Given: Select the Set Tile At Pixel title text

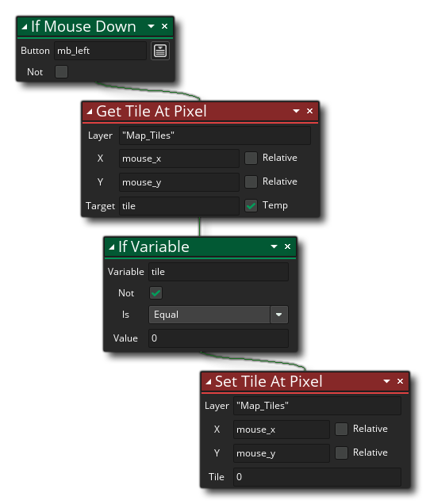Looking at the screenshot, I should [x=268, y=381].
